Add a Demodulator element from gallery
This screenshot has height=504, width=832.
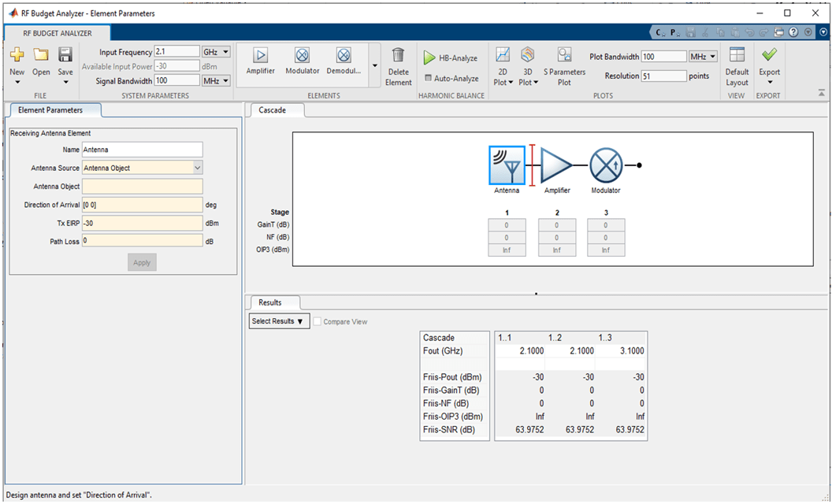click(x=344, y=56)
